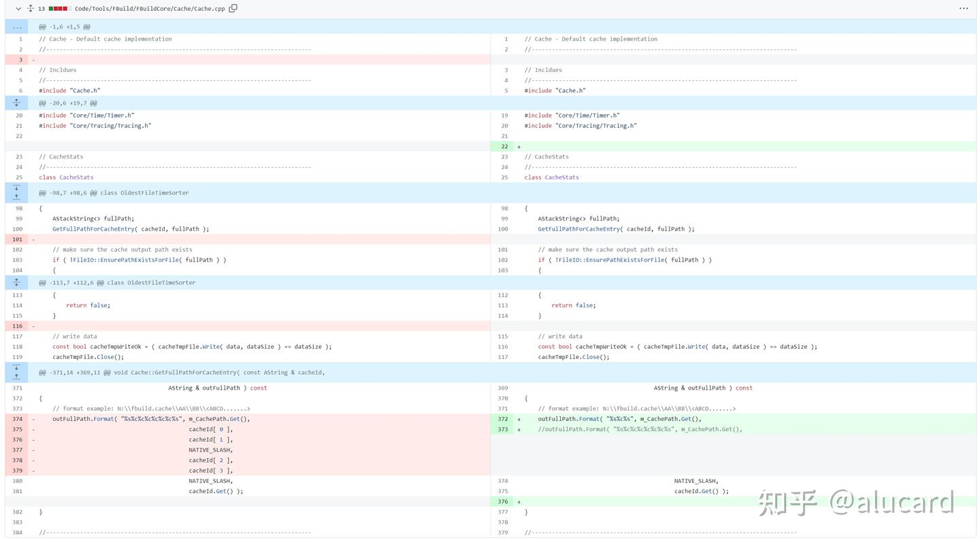Expand hidden lines at the @@ -1,6 +1,5 hunk
The height and width of the screenshot is (542, 980).
[16, 27]
